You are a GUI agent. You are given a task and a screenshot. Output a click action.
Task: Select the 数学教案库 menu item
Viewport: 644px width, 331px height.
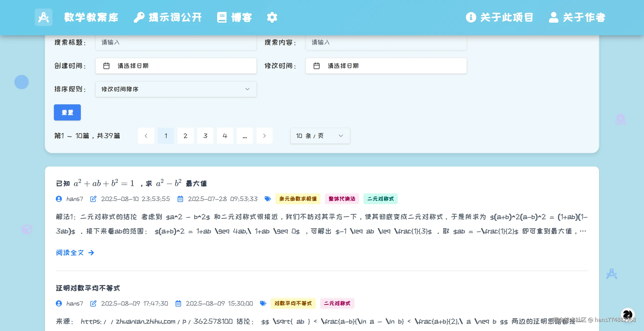(91, 17)
